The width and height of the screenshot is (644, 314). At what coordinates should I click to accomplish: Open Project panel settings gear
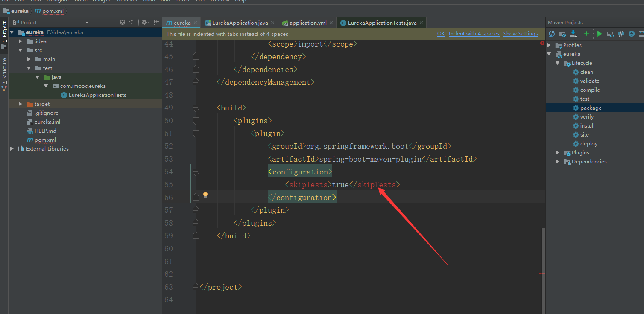(144, 22)
